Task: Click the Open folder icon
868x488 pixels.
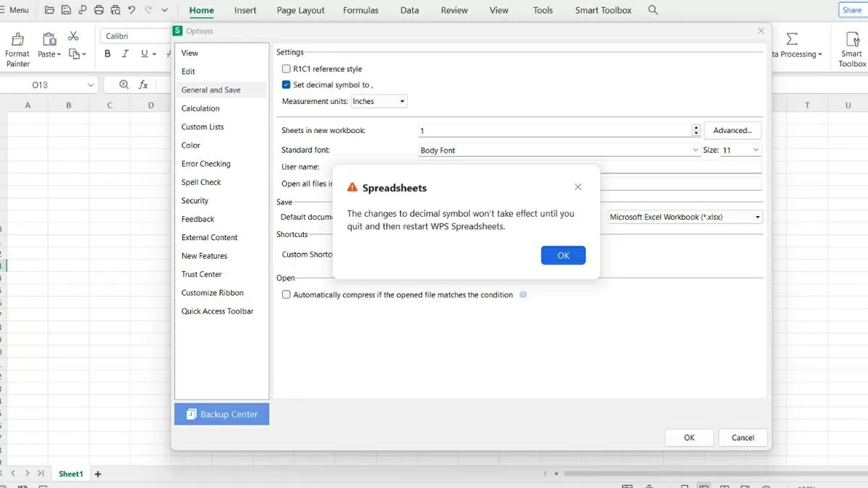Action: click(x=49, y=10)
